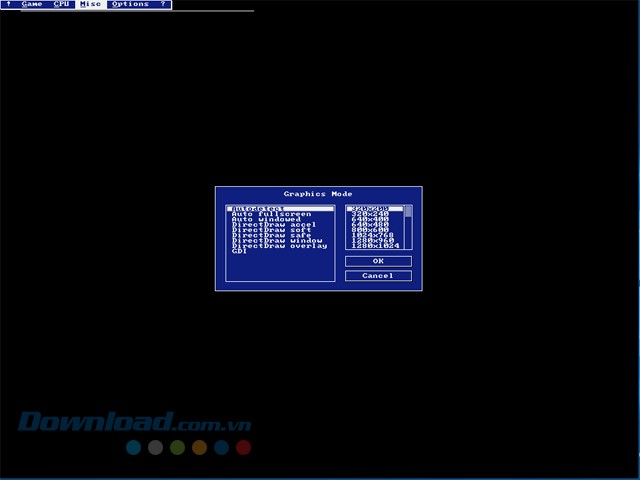Image resolution: width=640 pixels, height=480 pixels.
Task: Choose Auto windowed driver option
Action: pos(266,220)
